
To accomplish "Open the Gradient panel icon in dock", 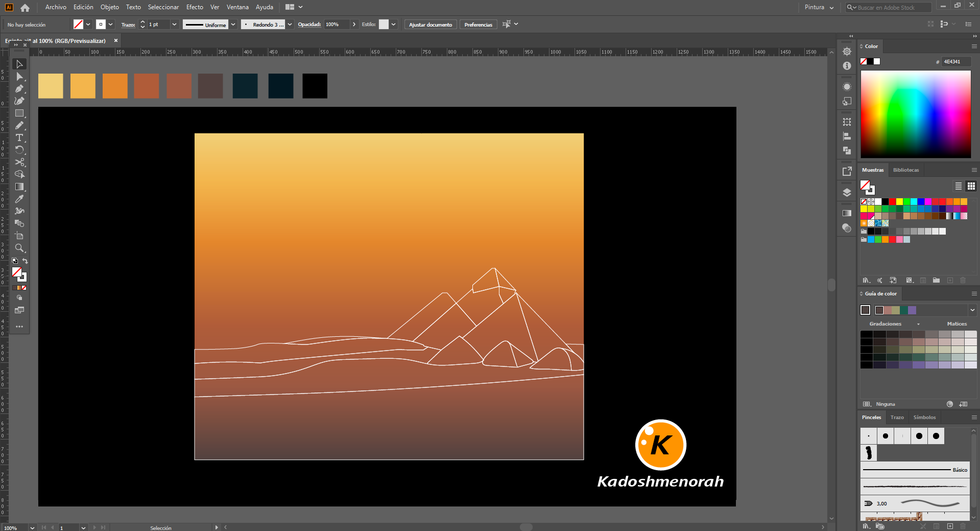I will (847, 213).
